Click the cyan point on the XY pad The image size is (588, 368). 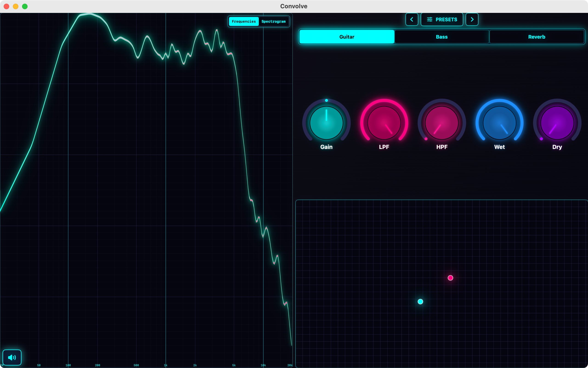point(420,302)
